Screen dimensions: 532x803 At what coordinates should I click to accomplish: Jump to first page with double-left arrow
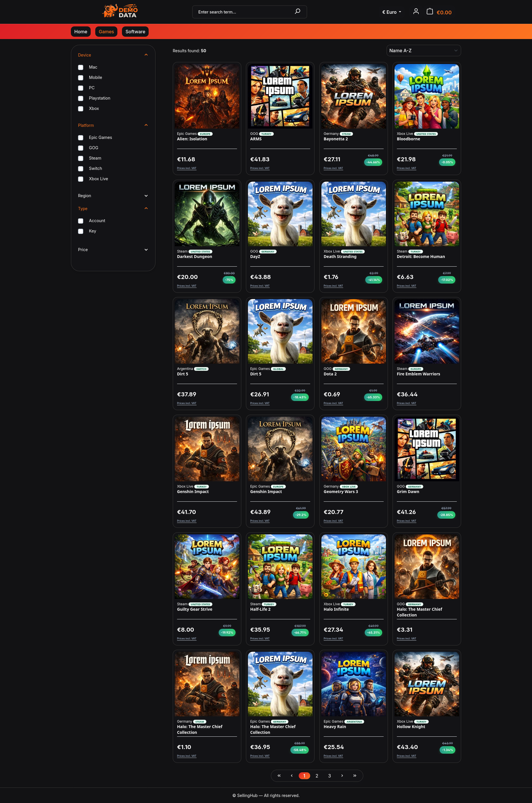click(279, 775)
